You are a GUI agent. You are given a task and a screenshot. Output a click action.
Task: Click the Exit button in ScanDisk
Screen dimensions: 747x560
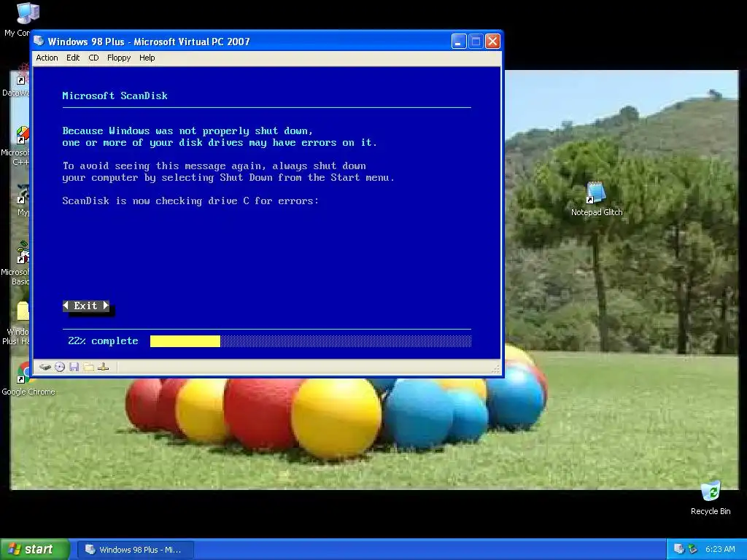(86, 306)
